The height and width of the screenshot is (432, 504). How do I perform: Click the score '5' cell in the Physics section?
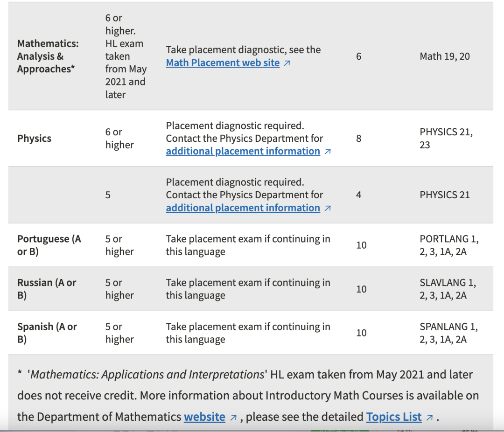coord(108,195)
